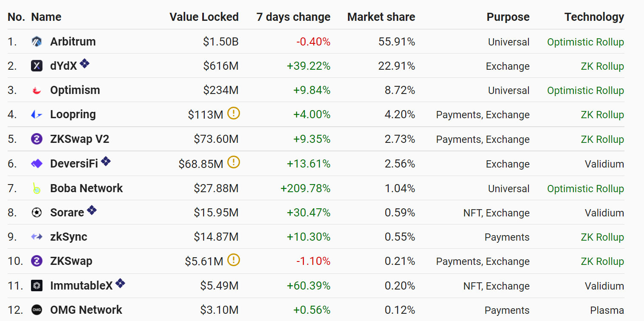Click the Sorare soccer ball icon
This screenshot has height=321, width=644.
tap(37, 213)
